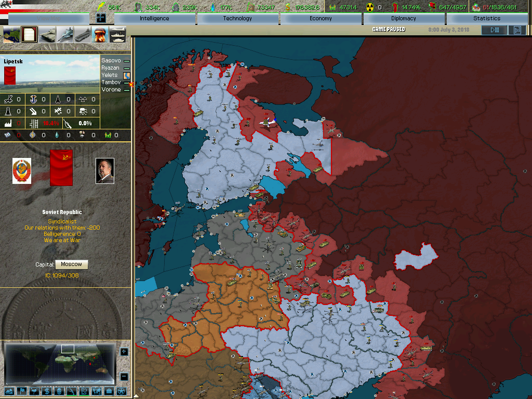Image resolution: width=532 pixels, height=399 pixels.
Task: Open the production document folder icon
Action: click(x=29, y=35)
